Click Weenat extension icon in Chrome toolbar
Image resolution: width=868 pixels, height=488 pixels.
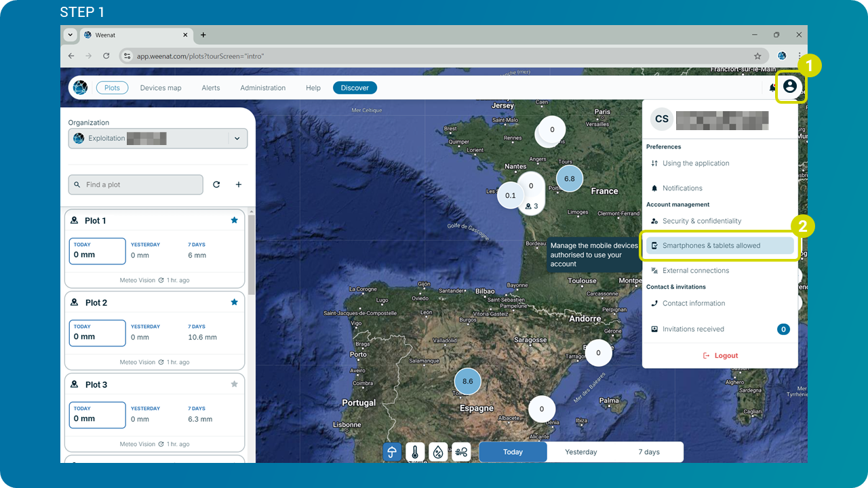[782, 56]
